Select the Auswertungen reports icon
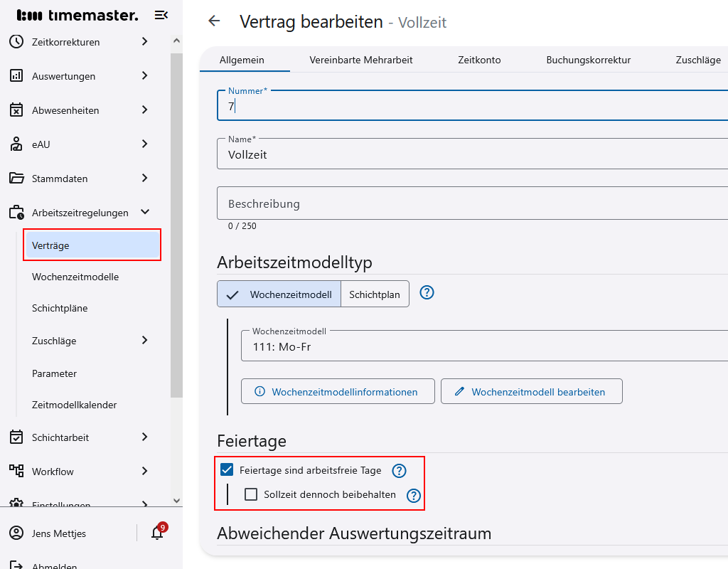This screenshot has height=569, width=728. pyautogui.click(x=16, y=75)
